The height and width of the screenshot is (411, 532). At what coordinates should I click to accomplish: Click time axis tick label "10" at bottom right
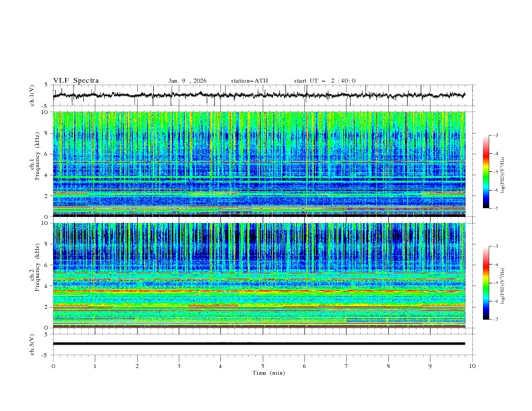472,366
